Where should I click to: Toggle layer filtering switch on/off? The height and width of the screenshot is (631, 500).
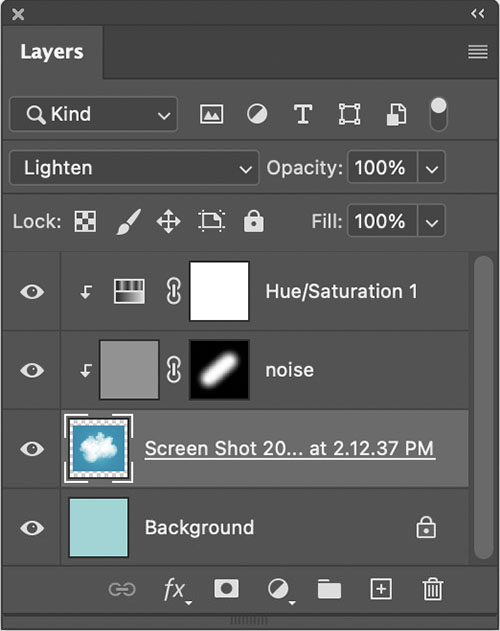438,115
